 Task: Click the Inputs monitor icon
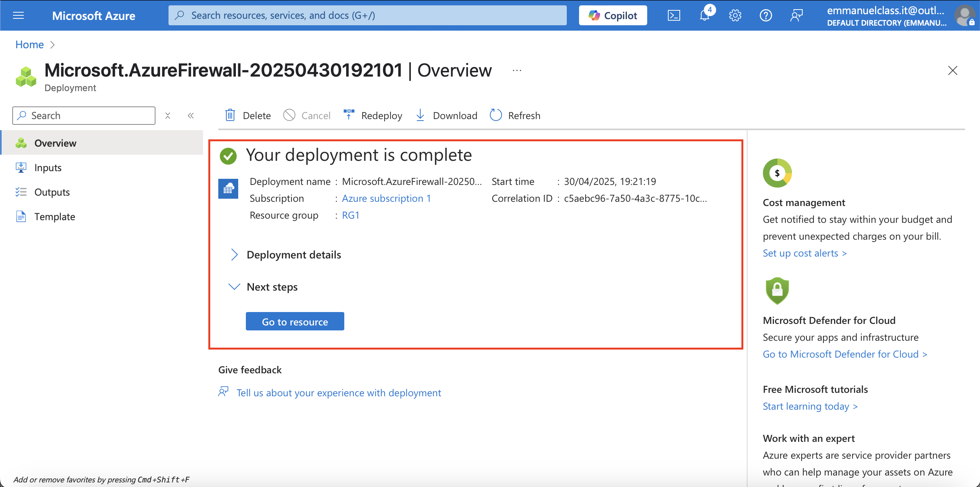(x=21, y=167)
